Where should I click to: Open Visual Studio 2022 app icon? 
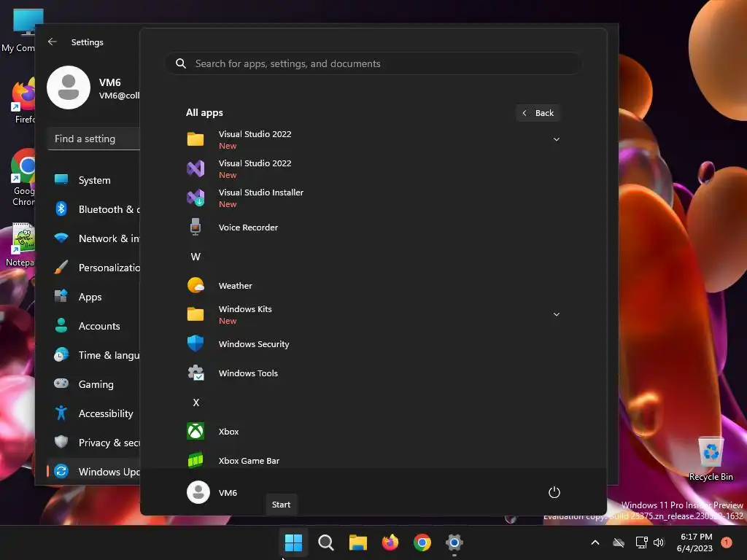point(196,168)
